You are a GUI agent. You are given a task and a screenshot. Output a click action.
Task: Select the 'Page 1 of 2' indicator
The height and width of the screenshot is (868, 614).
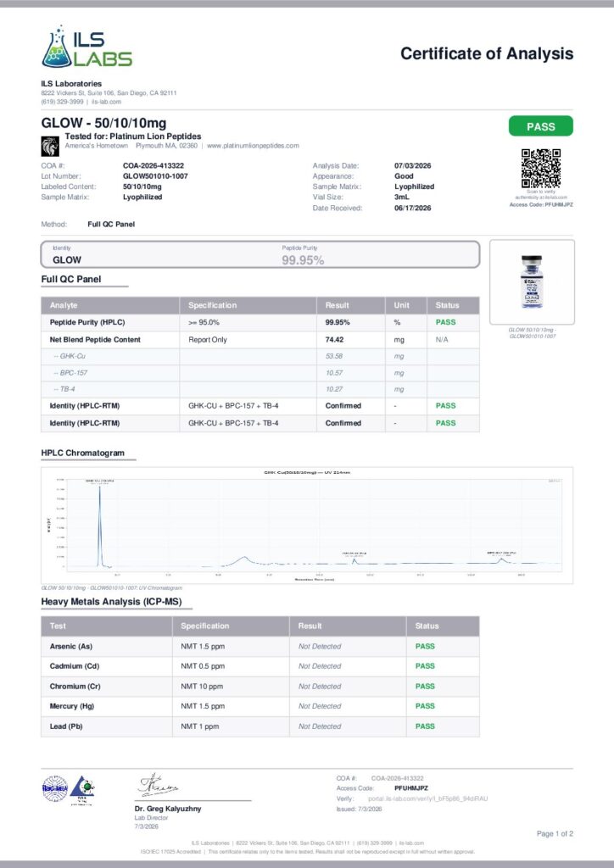pyautogui.click(x=555, y=834)
